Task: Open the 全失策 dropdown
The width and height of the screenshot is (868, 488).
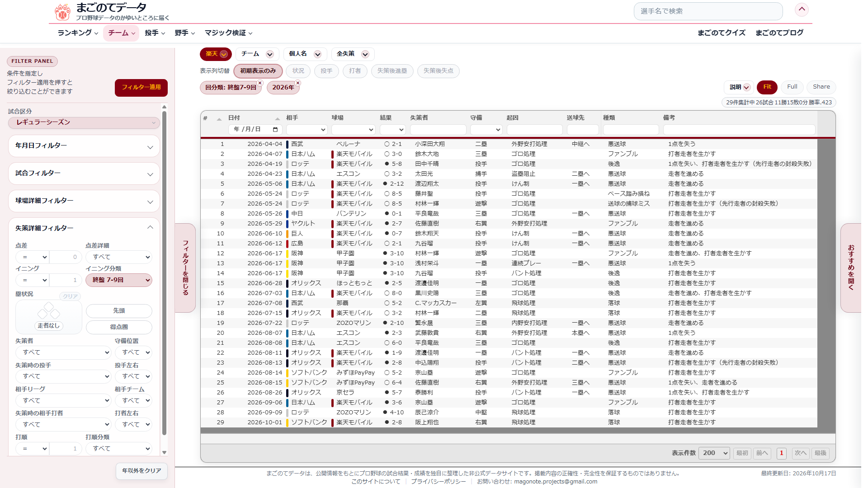Action: coord(353,54)
